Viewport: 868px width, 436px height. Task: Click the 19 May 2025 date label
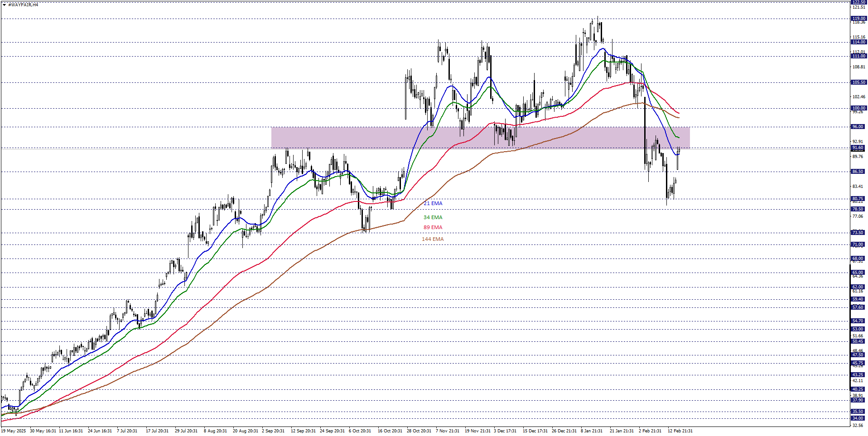click(14, 431)
